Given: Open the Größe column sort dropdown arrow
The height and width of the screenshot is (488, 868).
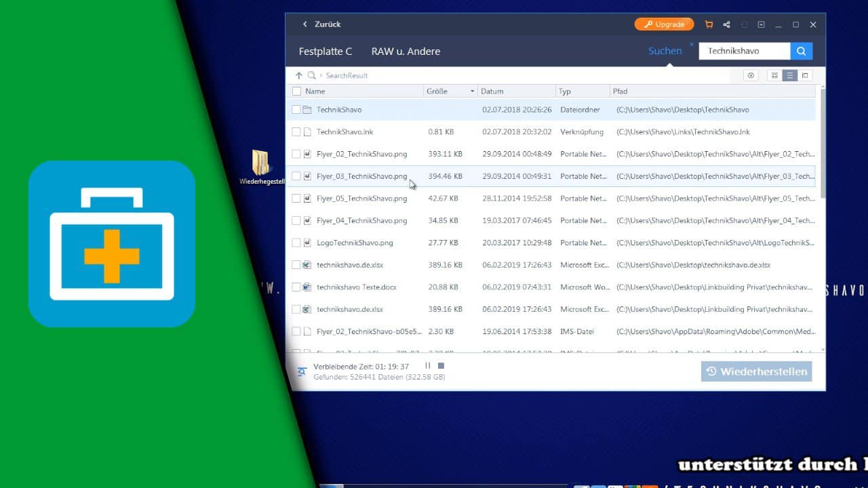Looking at the screenshot, I should tap(472, 91).
